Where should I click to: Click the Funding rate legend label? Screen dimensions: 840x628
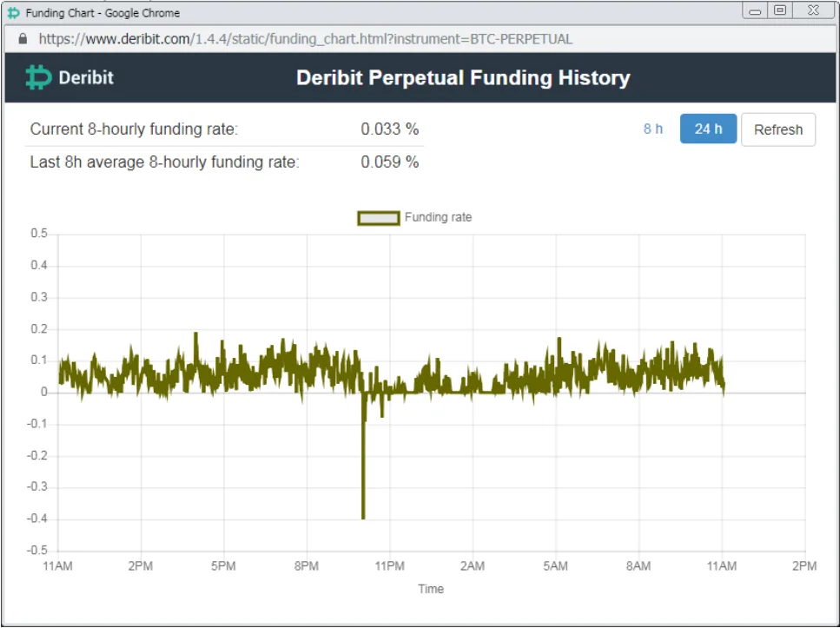438,217
